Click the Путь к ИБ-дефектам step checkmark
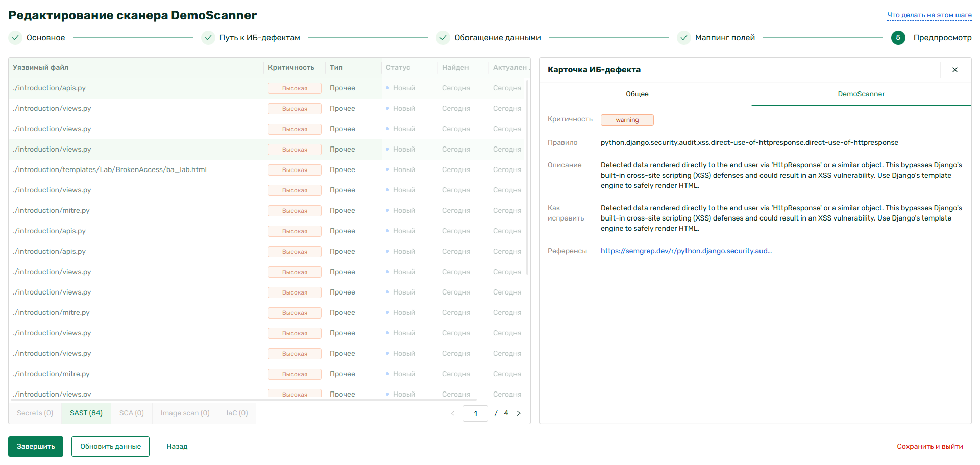 [x=208, y=38]
